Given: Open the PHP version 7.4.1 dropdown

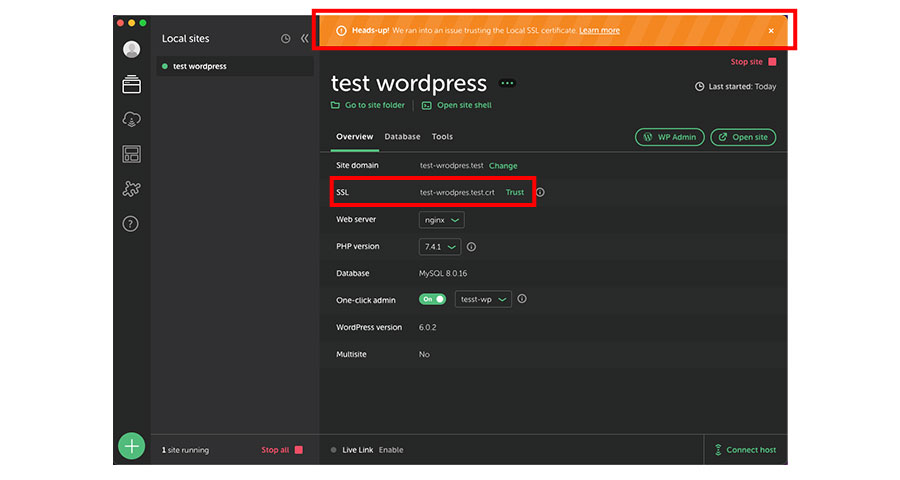Looking at the screenshot, I should [x=440, y=246].
